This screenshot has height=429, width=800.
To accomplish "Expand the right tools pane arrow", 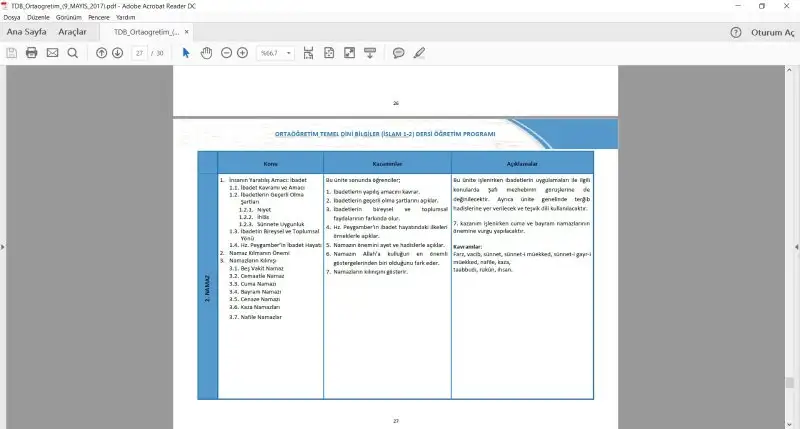I will coord(797,247).
